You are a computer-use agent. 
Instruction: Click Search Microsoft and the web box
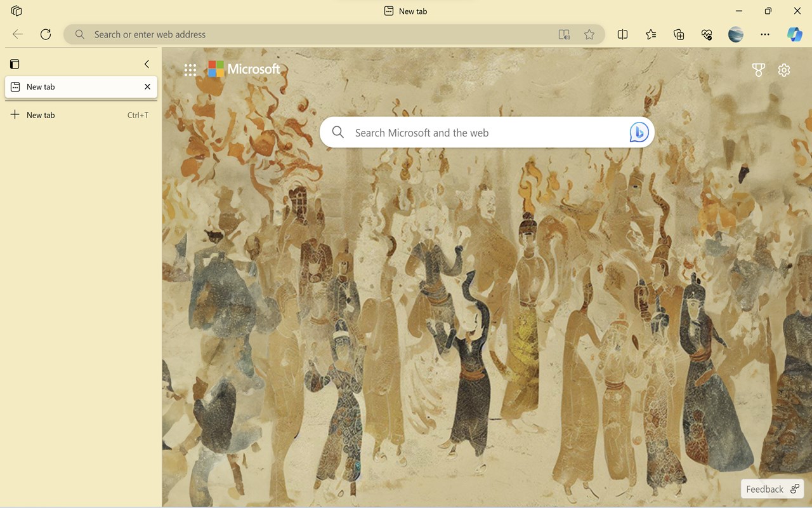[487, 132]
